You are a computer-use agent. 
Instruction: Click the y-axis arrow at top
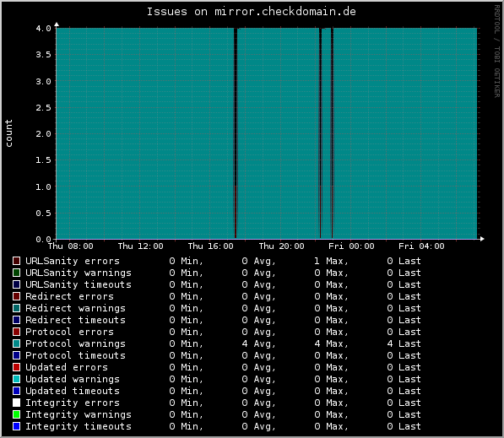[x=57, y=24]
